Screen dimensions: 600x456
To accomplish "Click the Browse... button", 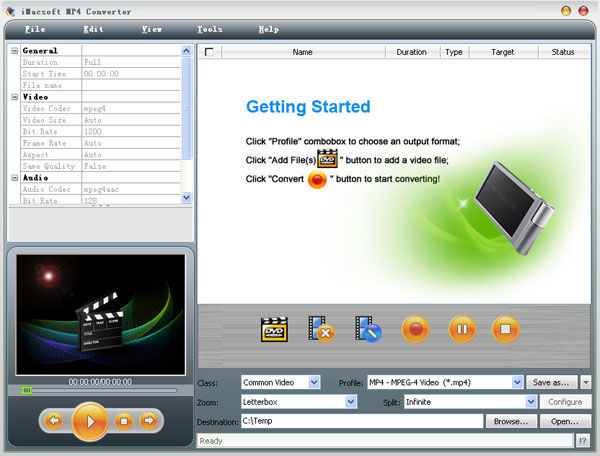I will point(510,422).
